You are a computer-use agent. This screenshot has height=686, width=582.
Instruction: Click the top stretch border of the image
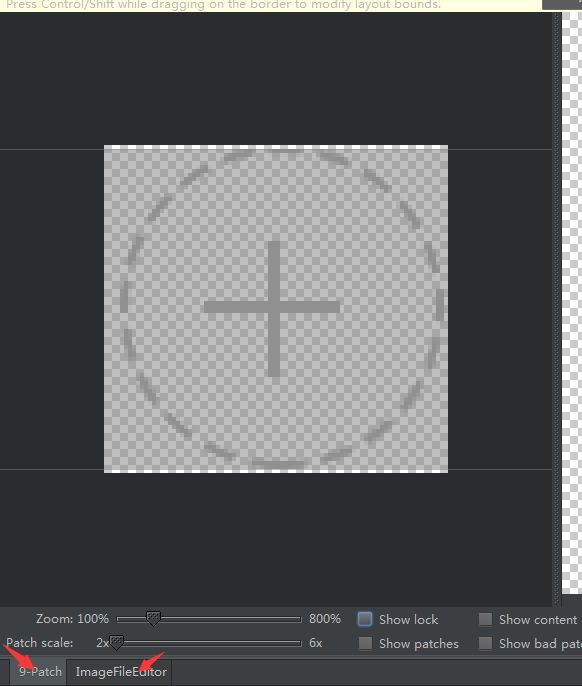tap(276, 147)
